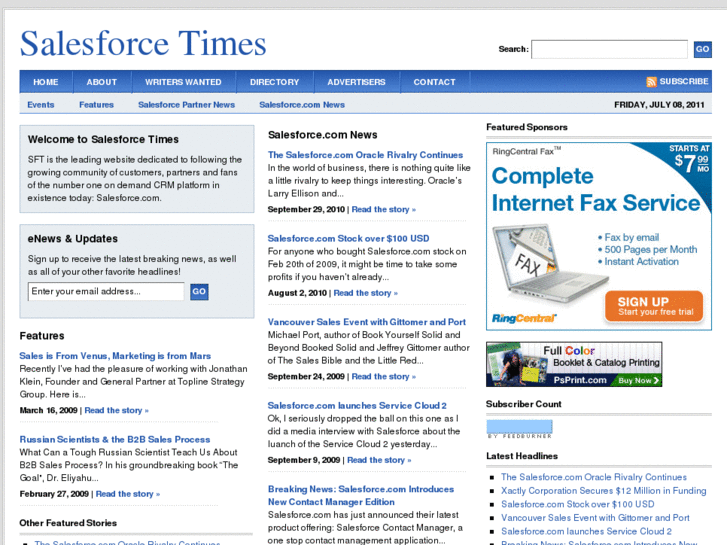
Task: Select Directory in the navigation bar
Action: pyautogui.click(x=274, y=82)
